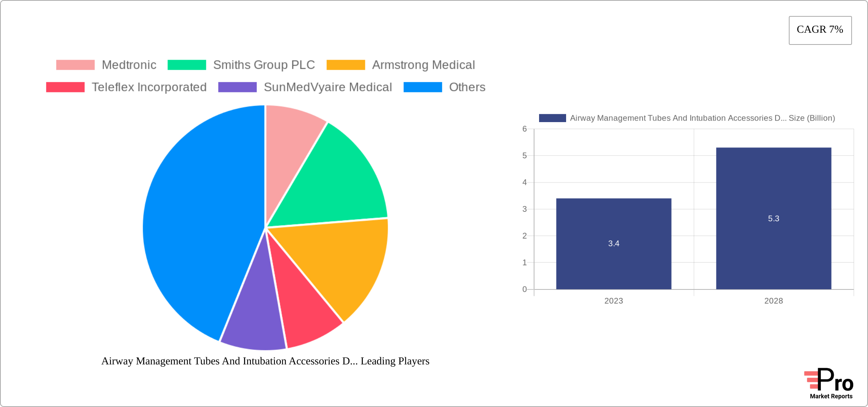This screenshot has height=407, width=868.
Task: Click the Leading Players pie chart title
Action: [x=265, y=361]
